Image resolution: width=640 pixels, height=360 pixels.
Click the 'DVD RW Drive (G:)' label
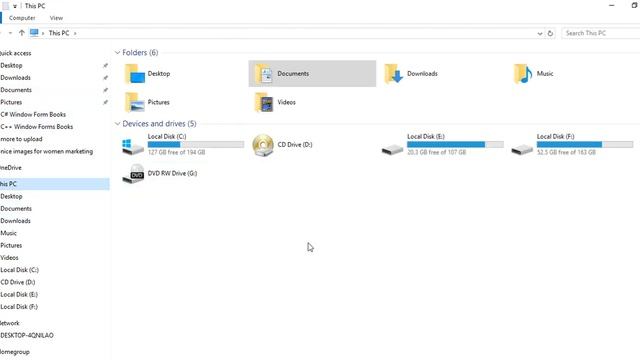click(x=172, y=173)
